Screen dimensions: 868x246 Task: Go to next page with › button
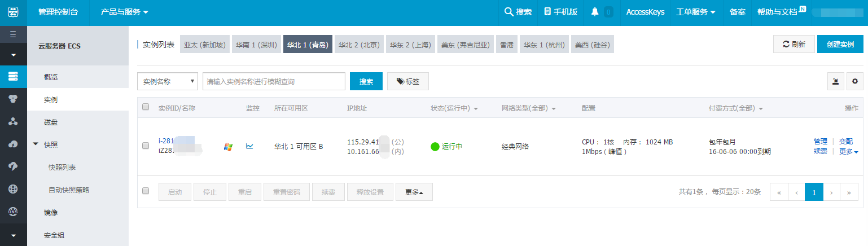pos(832,192)
